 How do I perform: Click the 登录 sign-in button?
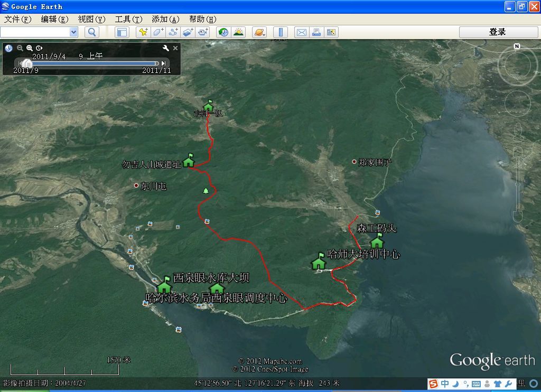[498, 32]
